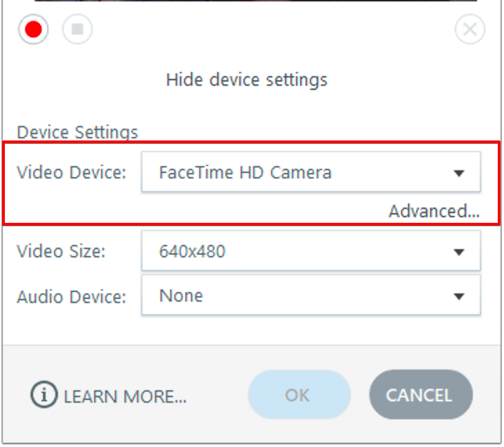Screen dimensions: 504x447
Task: Expand the Audio Device dropdown arrow
Action: click(458, 296)
